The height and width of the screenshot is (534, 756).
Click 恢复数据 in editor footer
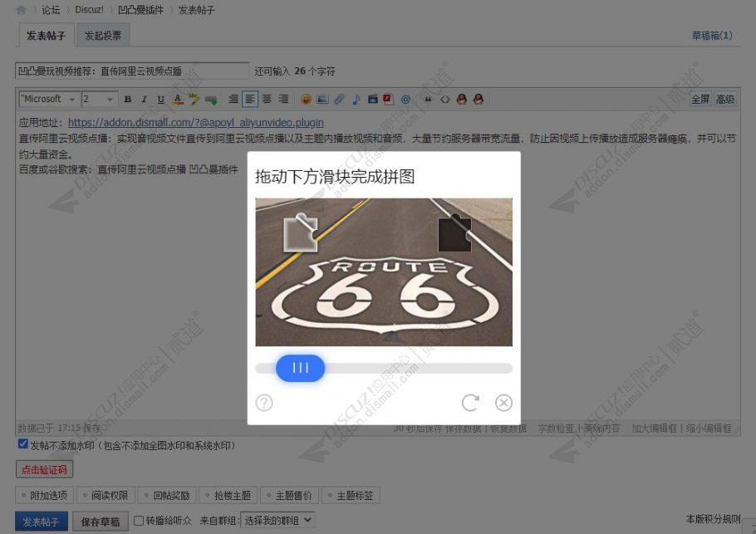508,428
